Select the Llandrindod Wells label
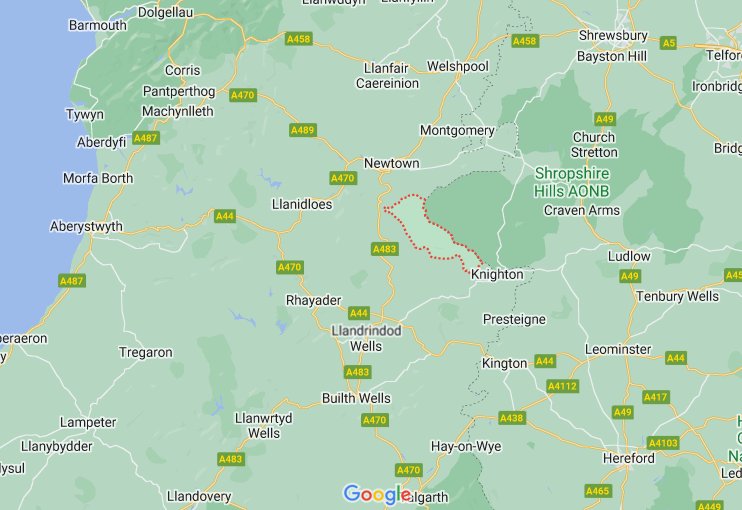 pos(366,338)
